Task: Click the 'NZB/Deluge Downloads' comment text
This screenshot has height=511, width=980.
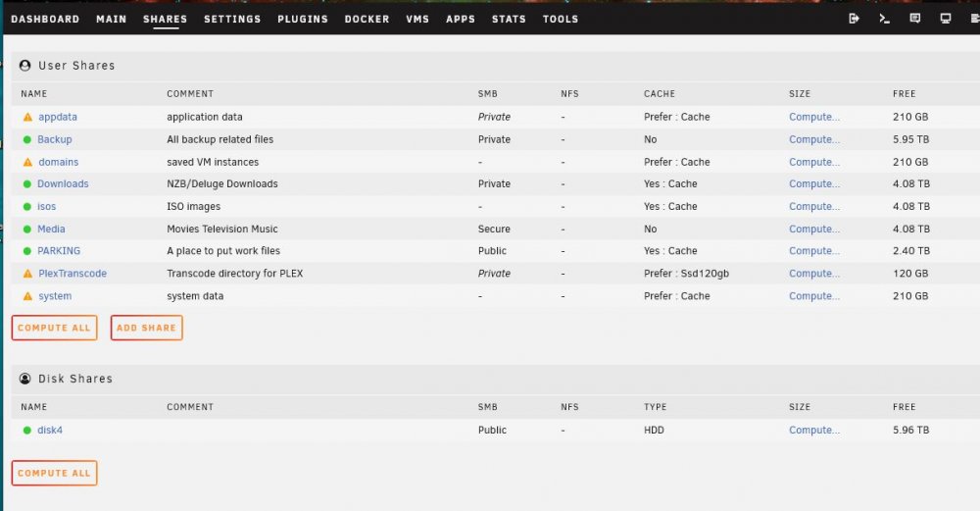Action: coord(222,183)
